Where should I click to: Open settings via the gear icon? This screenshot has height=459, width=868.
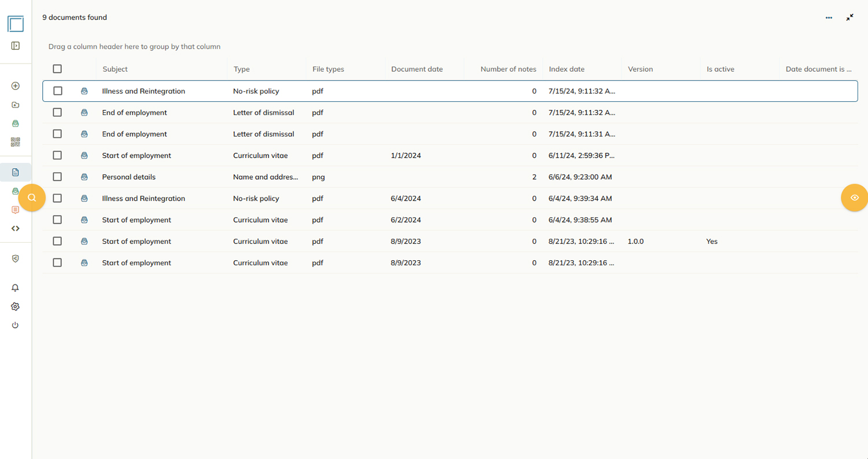[16, 306]
